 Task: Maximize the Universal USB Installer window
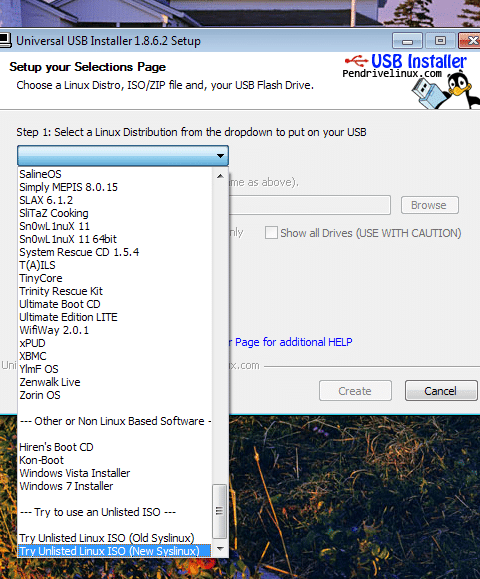click(x=440, y=41)
